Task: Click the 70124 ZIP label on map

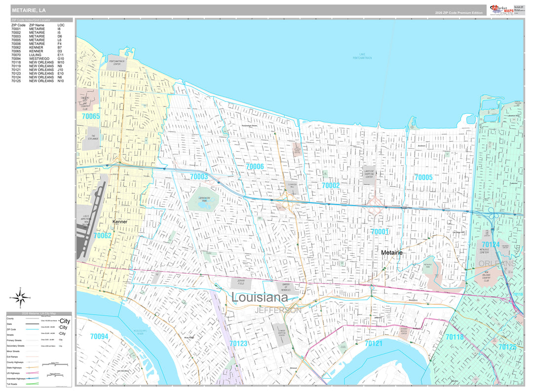Action: click(491, 245)
